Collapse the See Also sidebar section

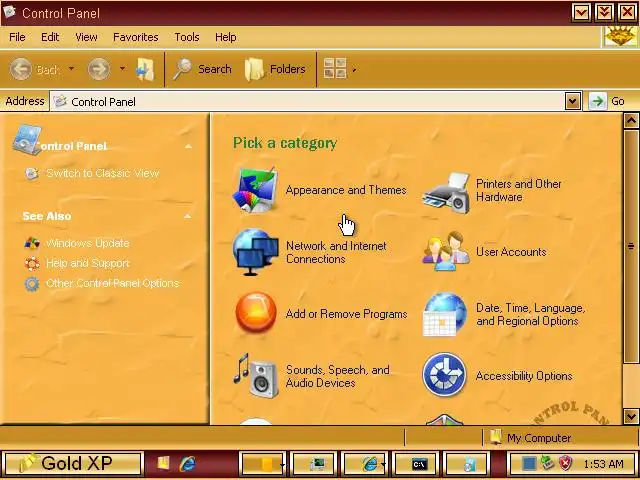click(x=188, y=216)
